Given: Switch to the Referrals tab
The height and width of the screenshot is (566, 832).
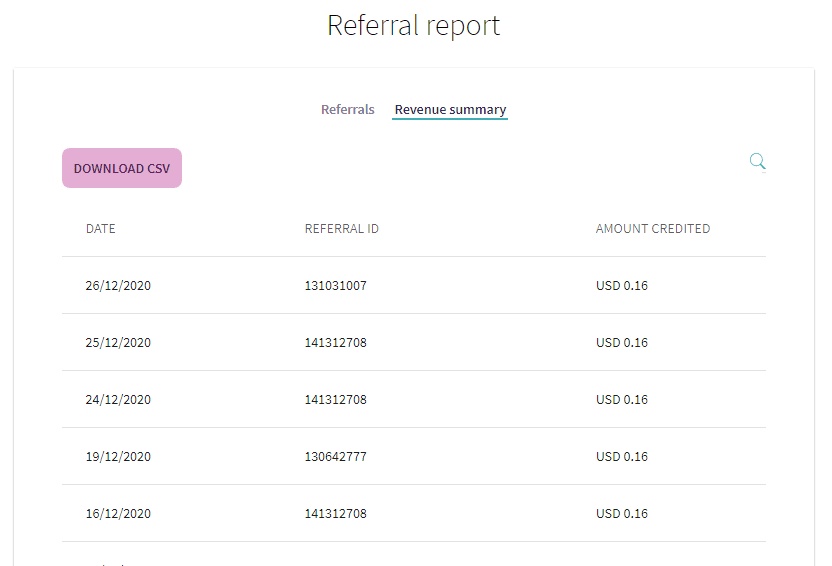Looking at the screenshot, I should [x=348, y=109].
